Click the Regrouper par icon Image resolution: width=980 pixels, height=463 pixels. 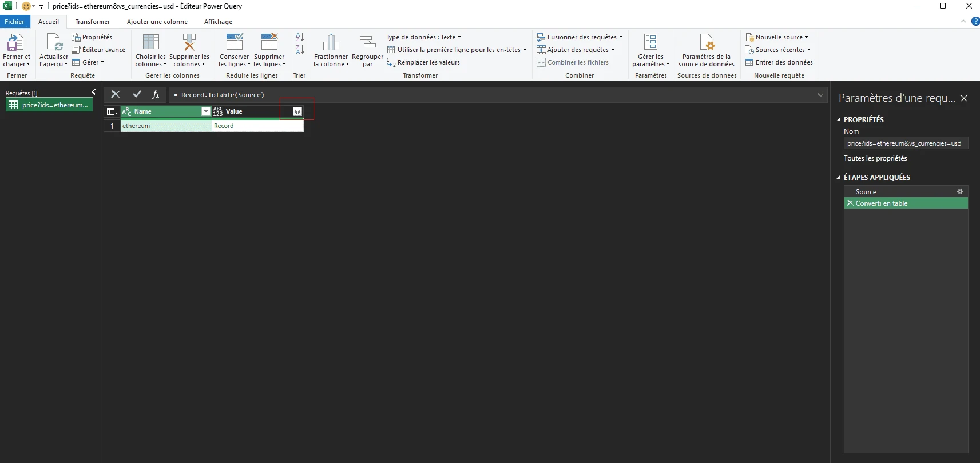[367, 43]
